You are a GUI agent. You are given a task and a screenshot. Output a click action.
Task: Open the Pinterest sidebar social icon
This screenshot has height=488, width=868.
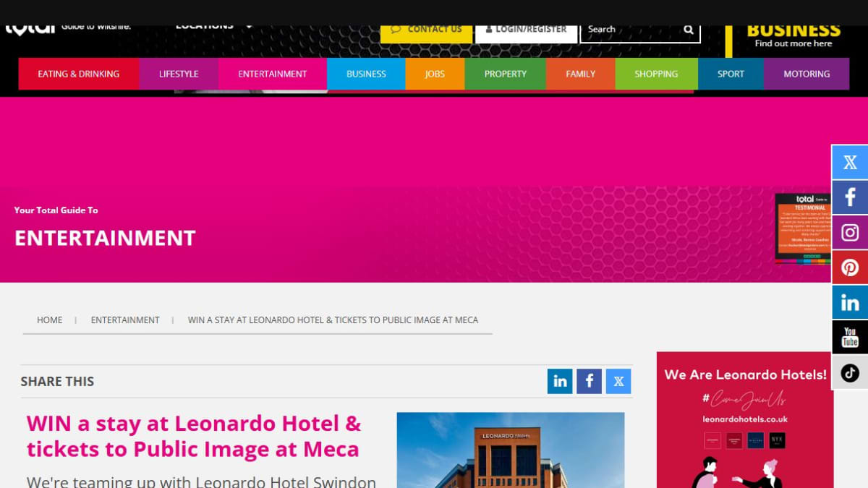[850, 267]
